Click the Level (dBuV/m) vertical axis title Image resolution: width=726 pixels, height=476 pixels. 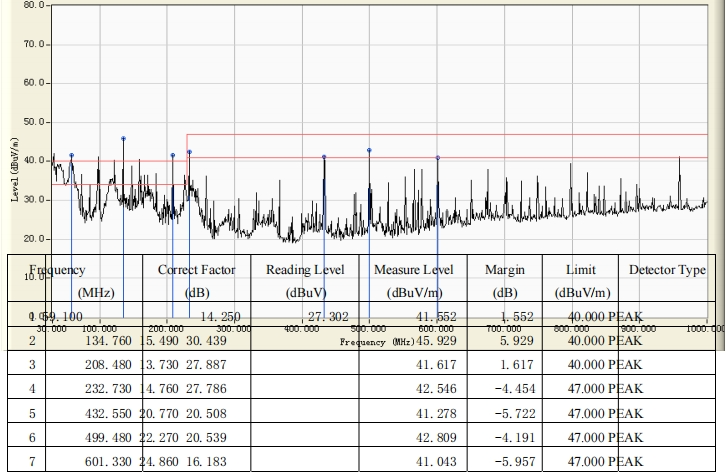pos(15,170)
